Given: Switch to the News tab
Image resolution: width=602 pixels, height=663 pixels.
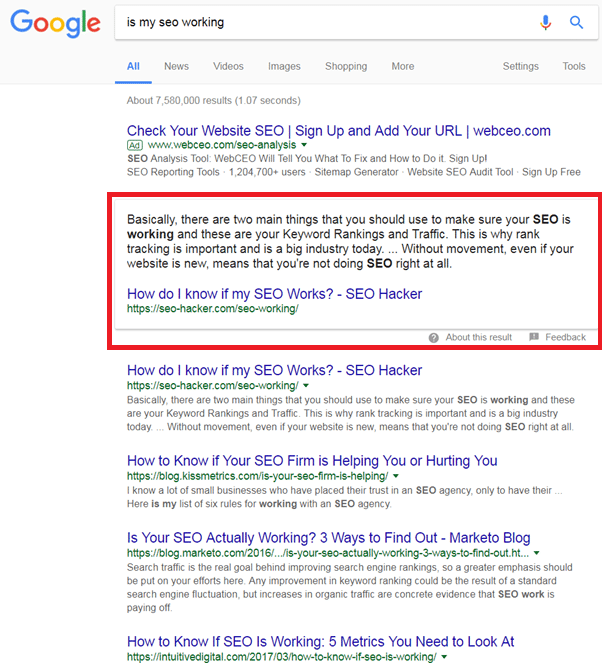Looking at the screenshot, I should pyautogui.click(x=176, y=66).
